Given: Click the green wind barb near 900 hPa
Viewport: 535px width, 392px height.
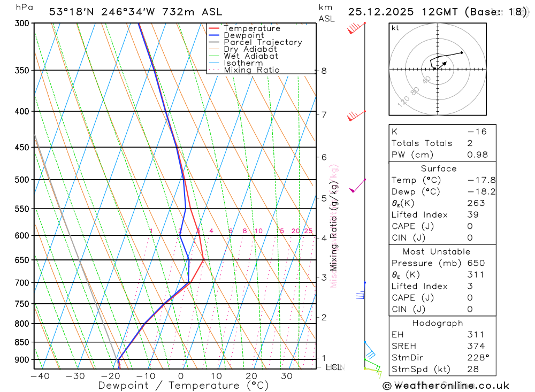Looking at the screenshot, I should point(372,365).
